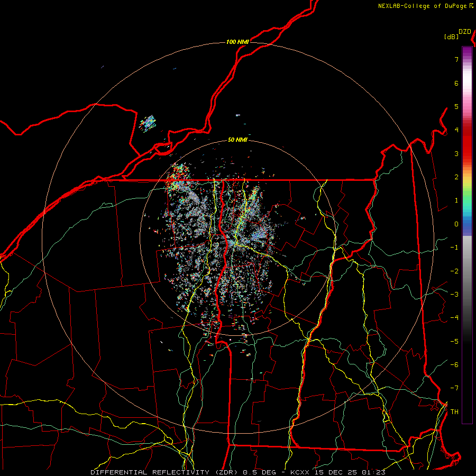
Task: Click the DZD legend title
Action: coord(465,32)
